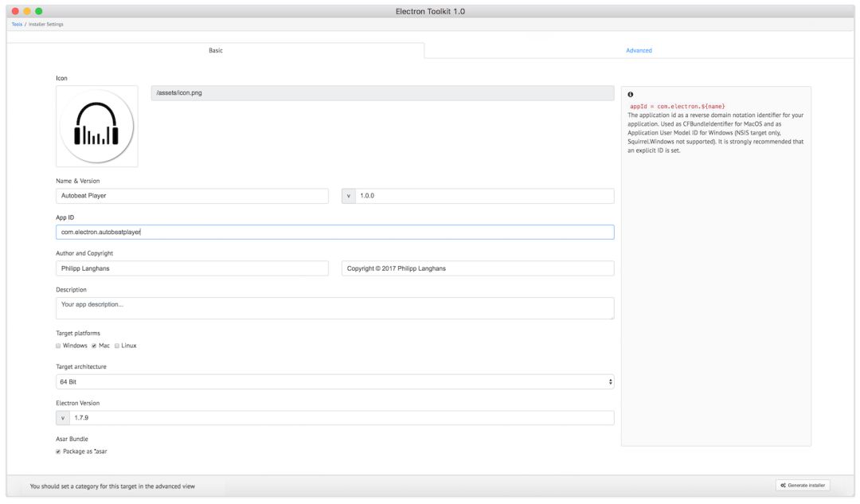This screenshot has height=504, width=860.
Task: Click the headphones app icon preview
Action: click(x=96, y=126)
